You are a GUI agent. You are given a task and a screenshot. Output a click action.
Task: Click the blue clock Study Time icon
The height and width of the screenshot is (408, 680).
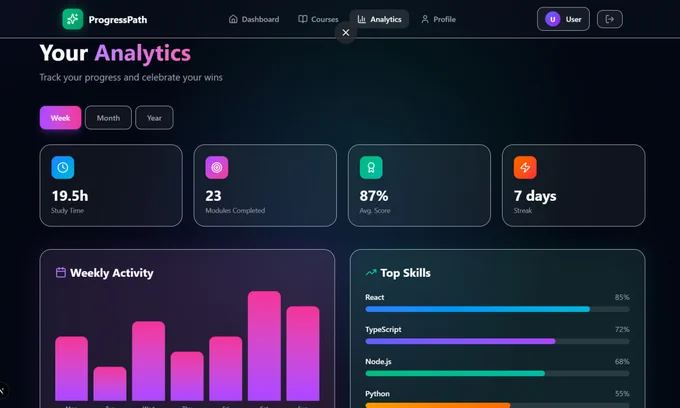[x=63, y=167]
